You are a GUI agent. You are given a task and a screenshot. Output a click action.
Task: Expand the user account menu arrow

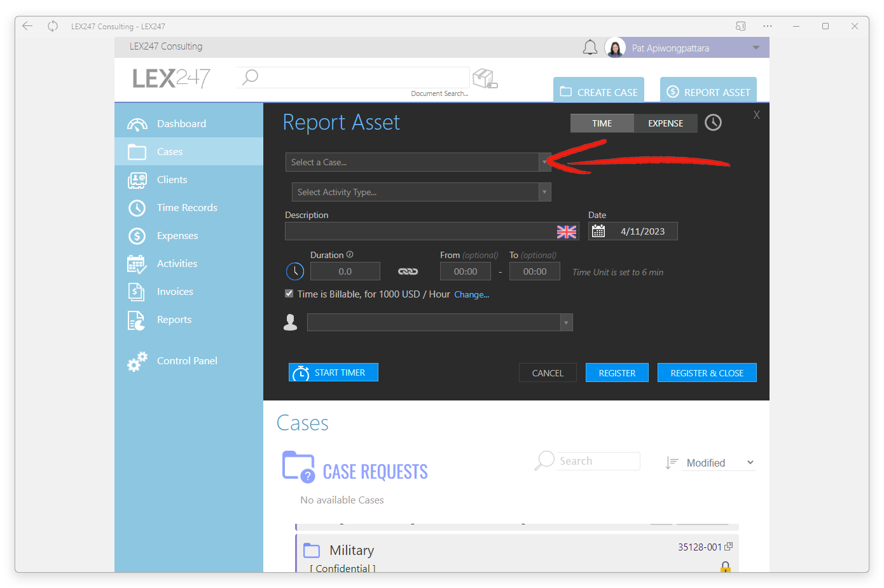click(x=756, y=48)
